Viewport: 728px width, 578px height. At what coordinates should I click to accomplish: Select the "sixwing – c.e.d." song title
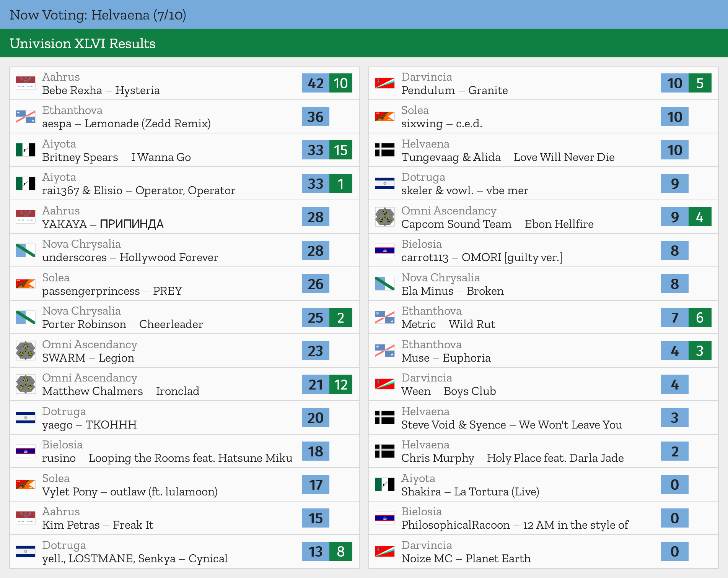tap(441, 124)
